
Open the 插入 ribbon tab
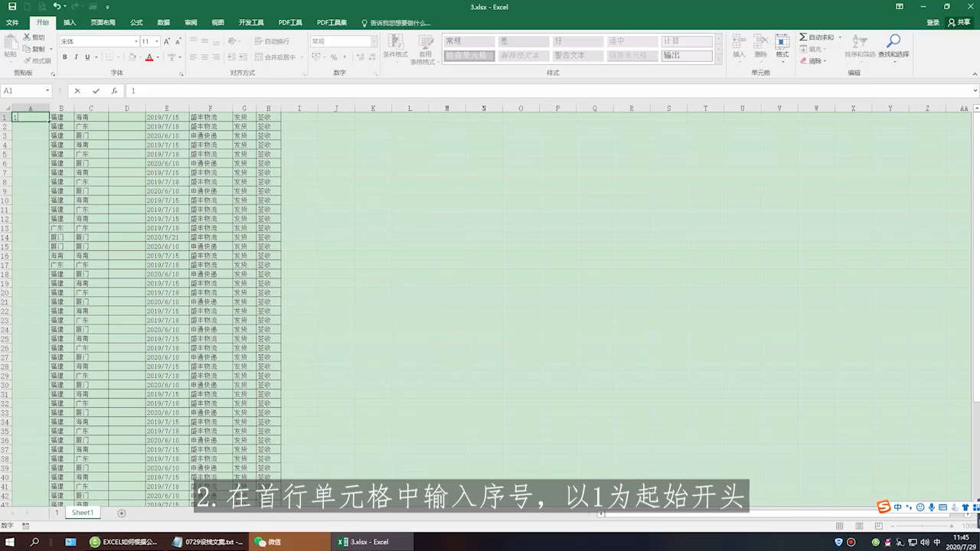point(70,23)
